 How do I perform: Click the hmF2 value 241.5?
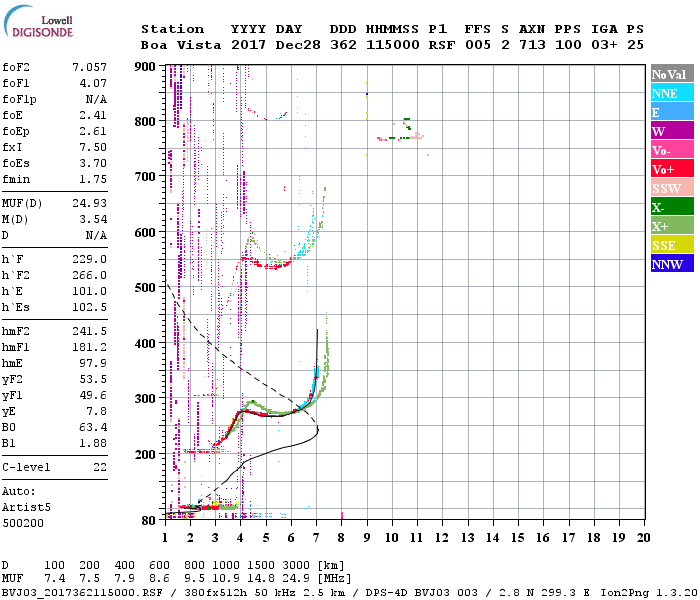[x=89, y=331]
